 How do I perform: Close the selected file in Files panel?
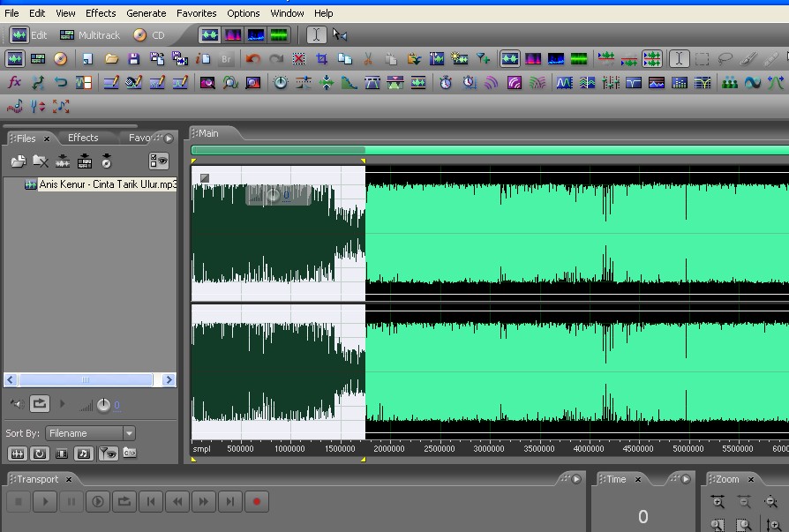[x=41, y=161]
